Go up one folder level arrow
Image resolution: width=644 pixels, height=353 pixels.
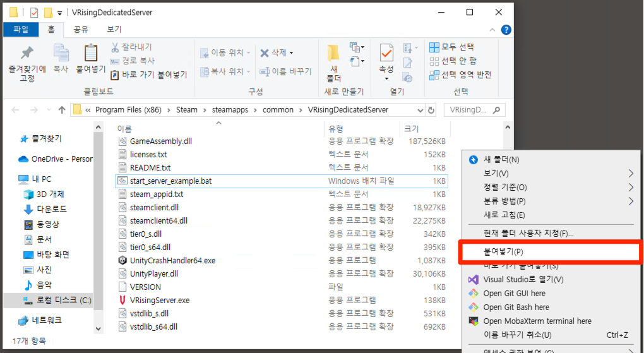pos(62,110)
